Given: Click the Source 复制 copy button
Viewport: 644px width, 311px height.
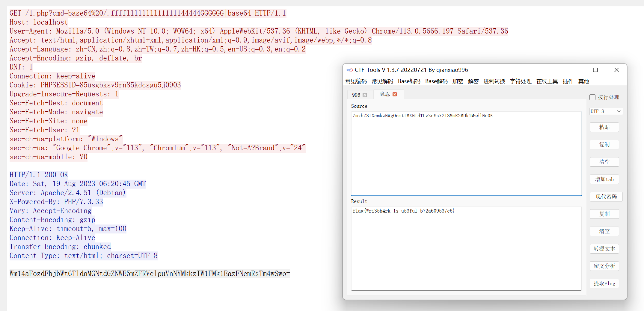Looking at the screenshot, I should [x=604, y=145].
